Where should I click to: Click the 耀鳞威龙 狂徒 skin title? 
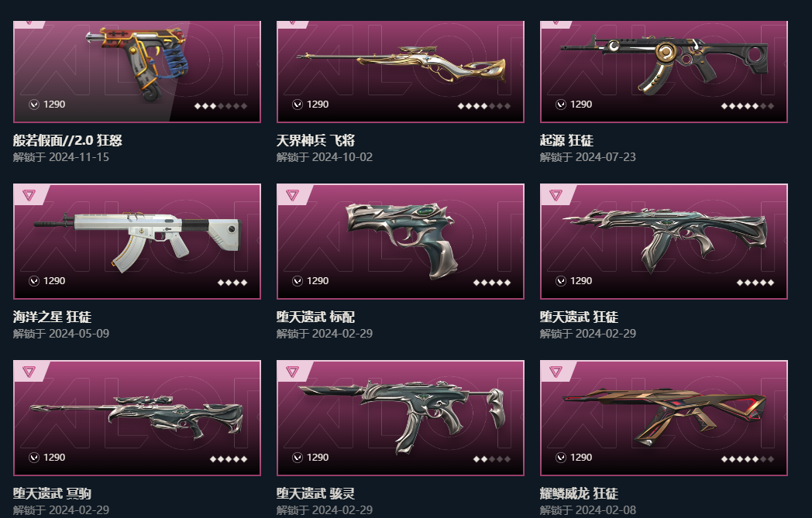[x=579, y=493]
